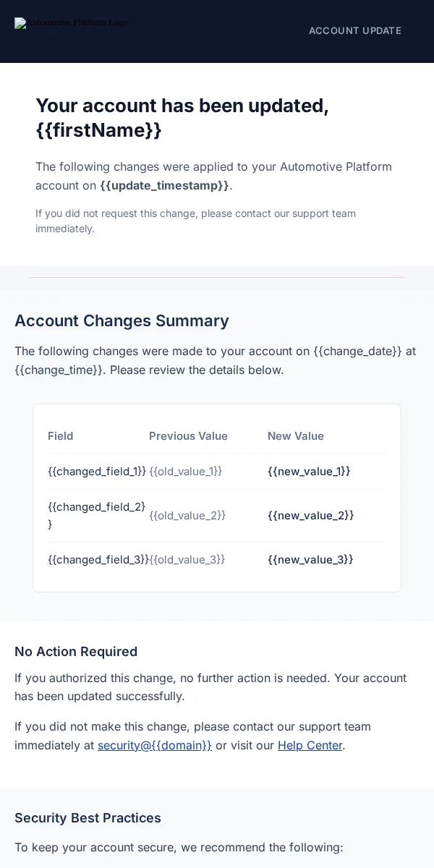
Task: Select the {{new_value_3}} cell
Action: pyautogui.click(x=310, y=560)
